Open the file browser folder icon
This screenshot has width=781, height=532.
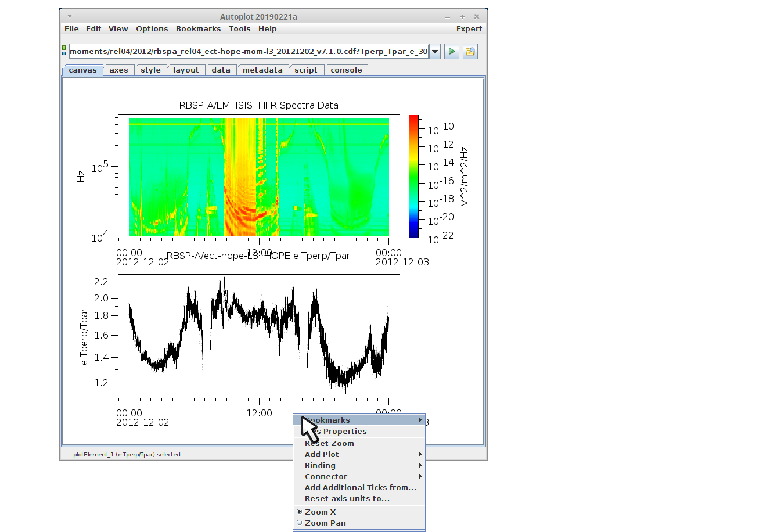pos(470,52)
